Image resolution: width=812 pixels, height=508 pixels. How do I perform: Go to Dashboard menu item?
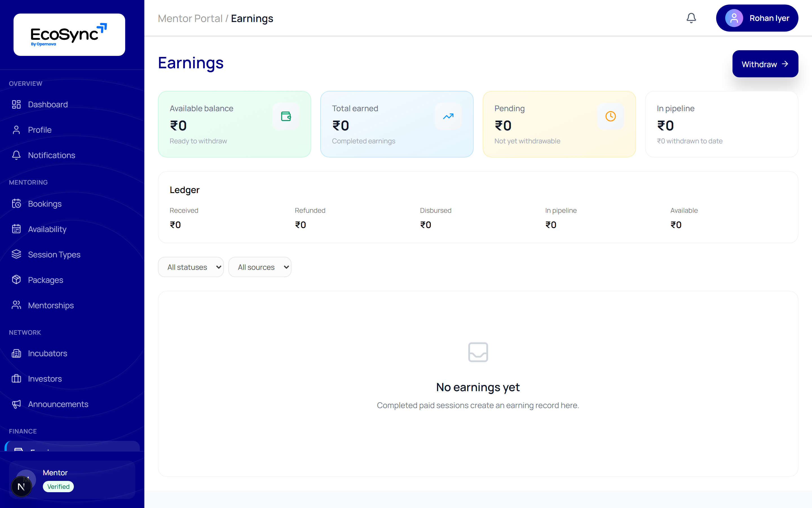(x=72, y=104)
